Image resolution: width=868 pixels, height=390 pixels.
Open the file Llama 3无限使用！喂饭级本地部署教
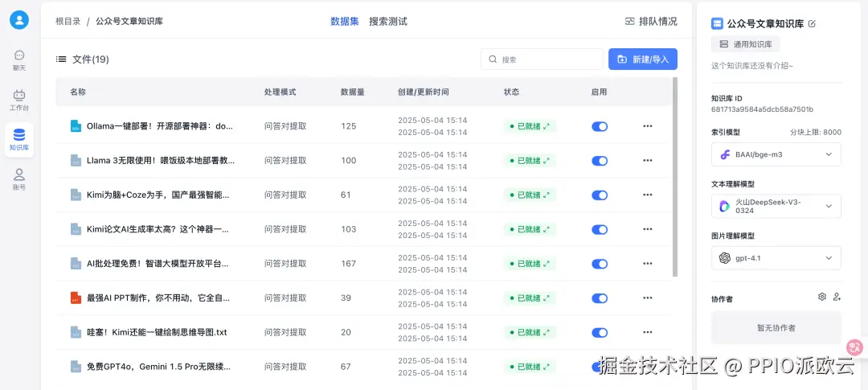161,161
